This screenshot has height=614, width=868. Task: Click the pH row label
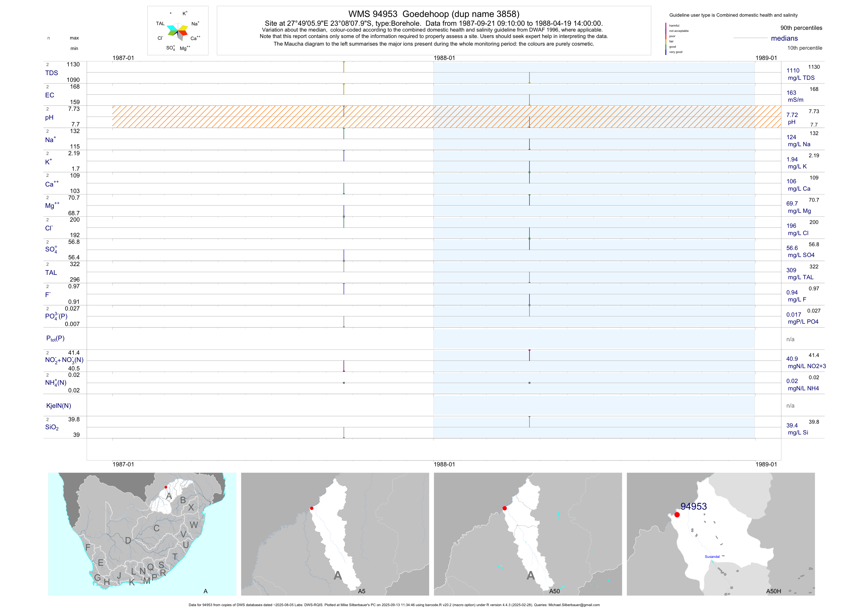(49, 118)
